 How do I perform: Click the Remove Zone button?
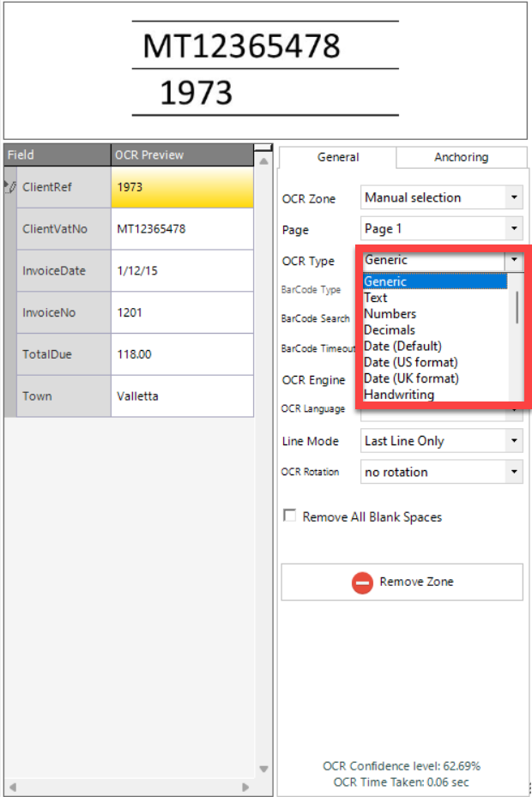click(x=402, y=582)
